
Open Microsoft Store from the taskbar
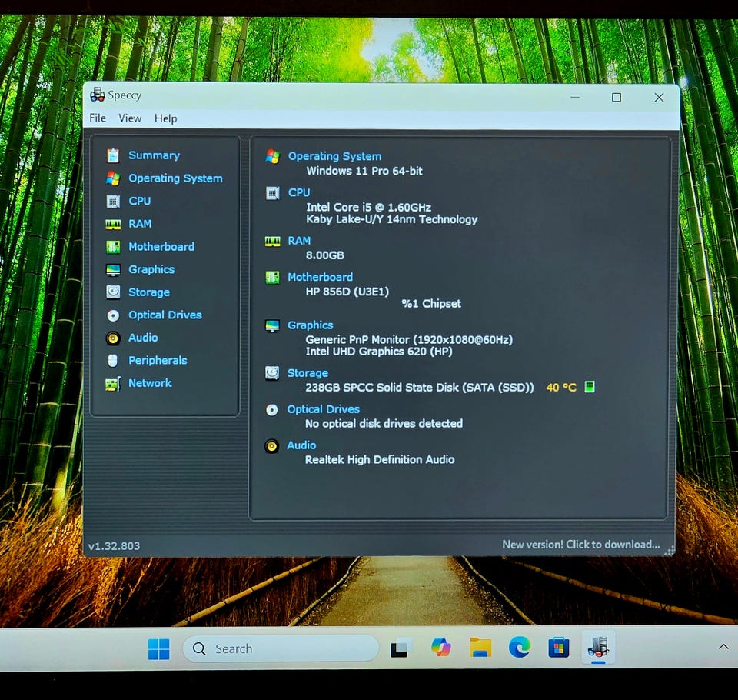(559, 648)
